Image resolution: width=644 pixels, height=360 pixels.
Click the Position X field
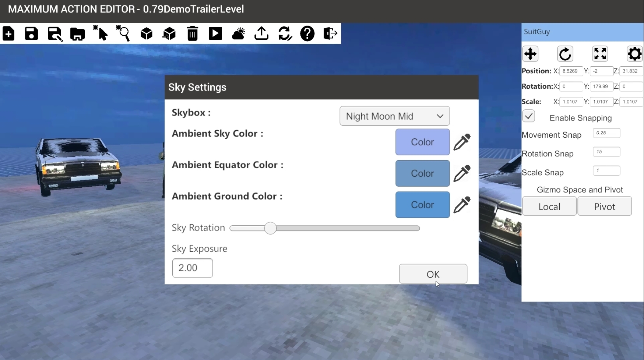point(571,71)
